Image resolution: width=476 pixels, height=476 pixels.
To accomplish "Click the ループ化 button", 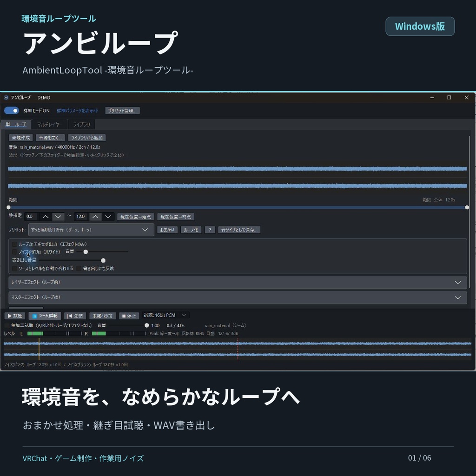I will (191, 230).
